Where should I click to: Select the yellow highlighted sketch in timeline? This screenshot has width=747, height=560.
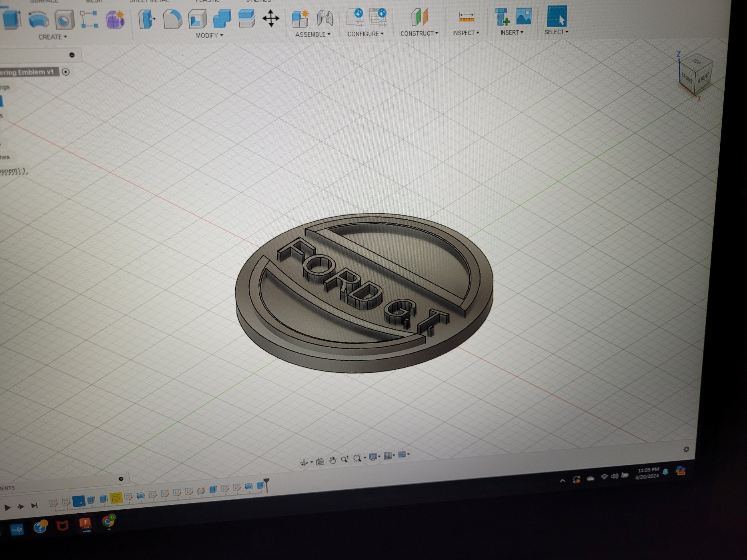coord(116,498)
